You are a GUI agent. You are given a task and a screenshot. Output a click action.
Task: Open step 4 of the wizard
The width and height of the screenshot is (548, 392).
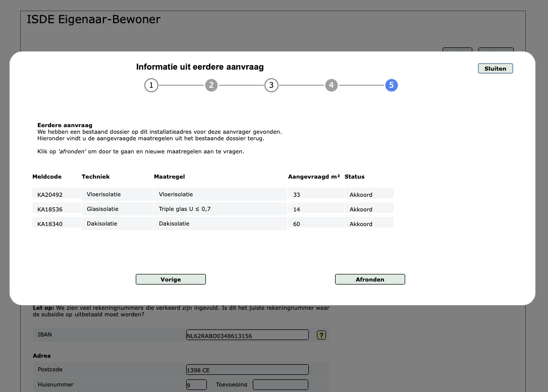[x=331, y=85]
